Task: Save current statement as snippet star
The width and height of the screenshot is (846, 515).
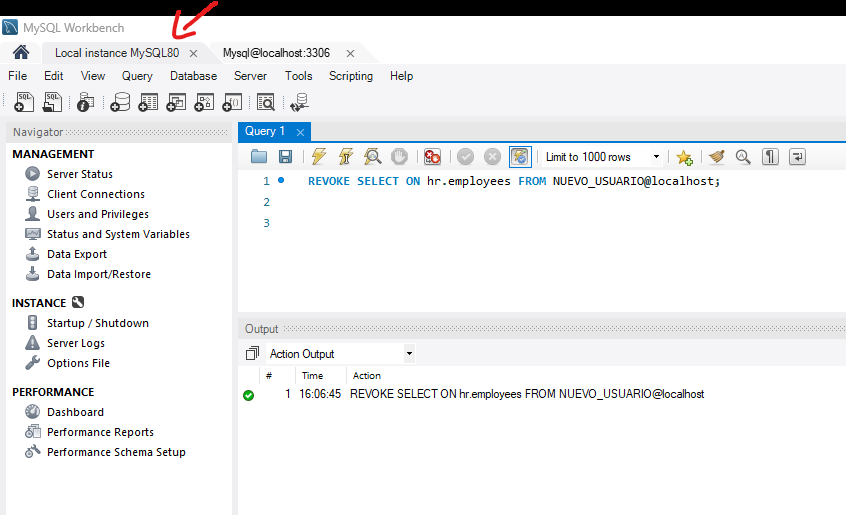Action: [684, 157]
